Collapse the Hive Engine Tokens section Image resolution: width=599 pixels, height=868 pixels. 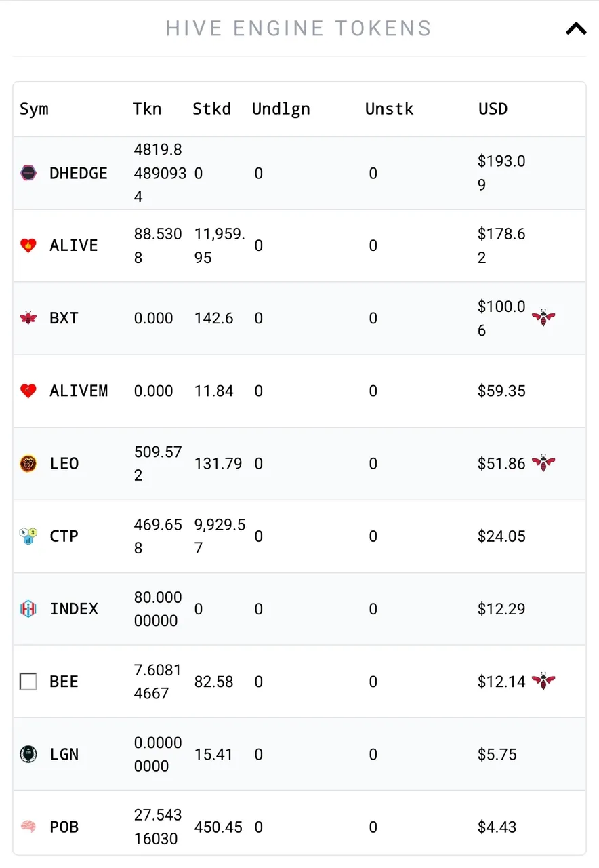pos(575,28)
